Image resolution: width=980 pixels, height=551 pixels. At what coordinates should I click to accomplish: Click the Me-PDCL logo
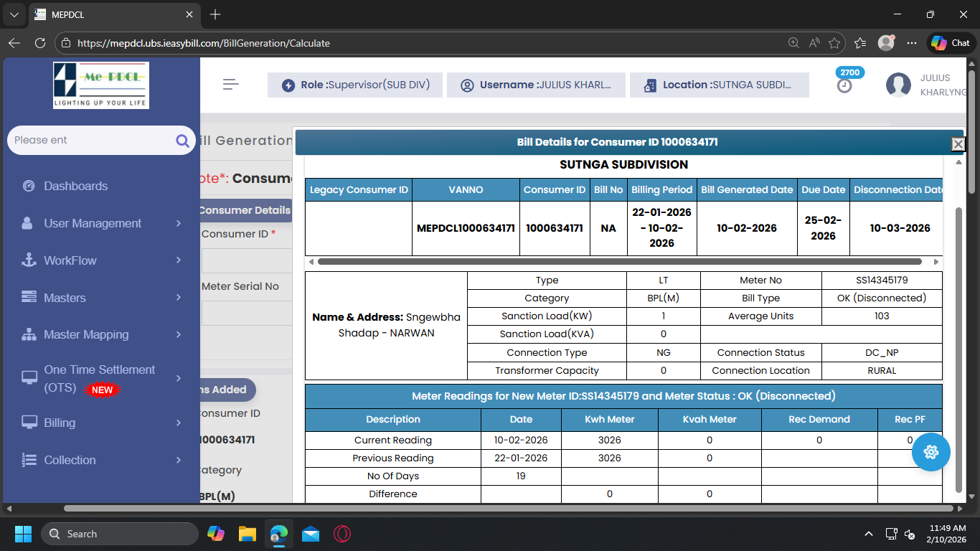[101, 85]
